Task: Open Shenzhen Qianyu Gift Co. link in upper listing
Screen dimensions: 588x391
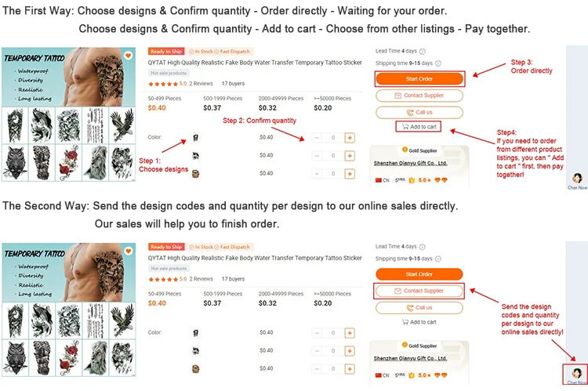Action: (411, 163)
